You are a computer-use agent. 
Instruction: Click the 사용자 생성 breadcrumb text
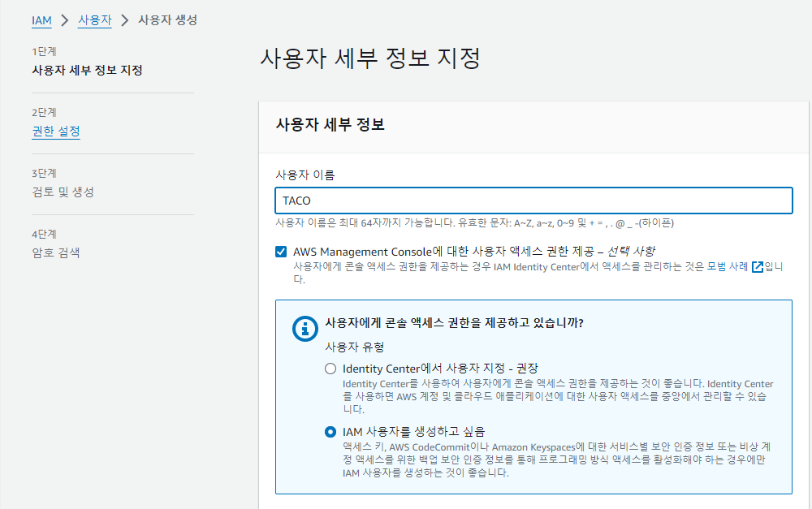coord(167,20)
